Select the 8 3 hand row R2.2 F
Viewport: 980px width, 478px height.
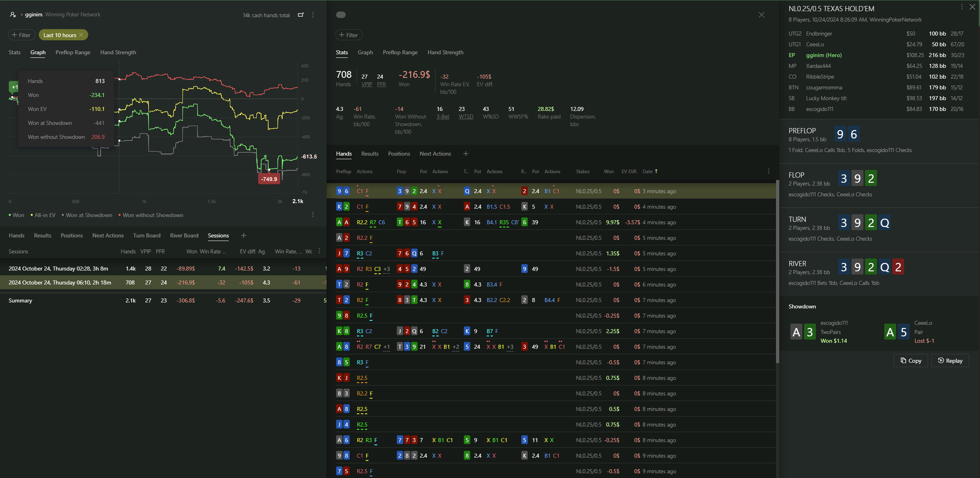click(551, 393)
